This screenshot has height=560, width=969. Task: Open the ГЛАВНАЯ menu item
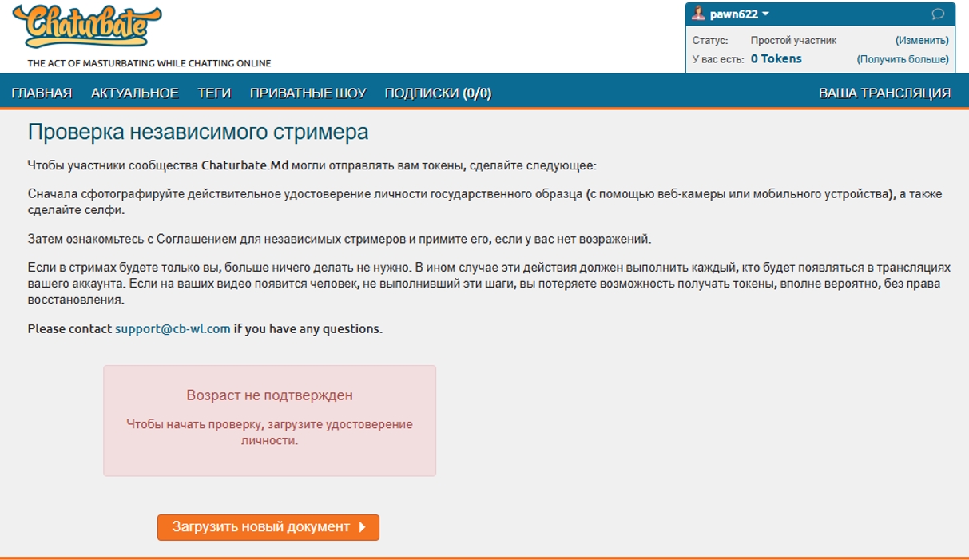point(42,93)
